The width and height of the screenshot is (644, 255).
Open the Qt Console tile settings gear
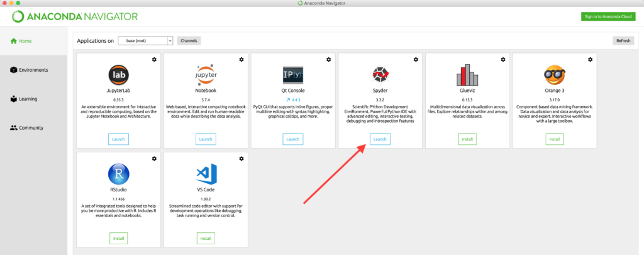tap(328, 60)
